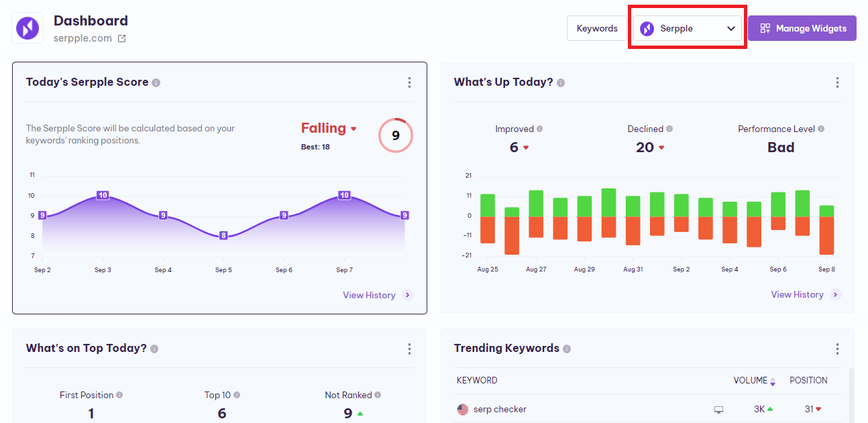Image resolution: width=868 pixels, height=423 pixels.
Task: Click info icon next to First Position
Action: coord(119,395)
